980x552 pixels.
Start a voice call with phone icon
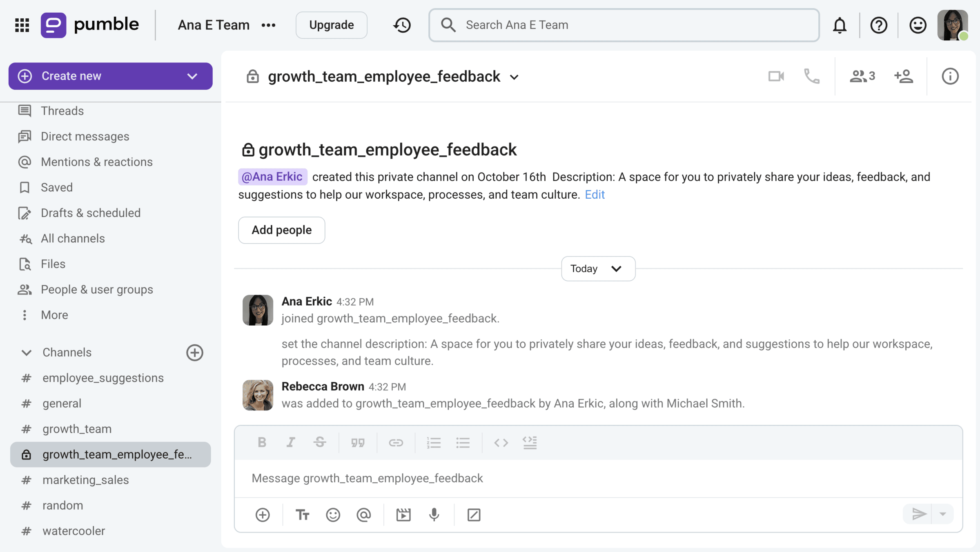[811, 76]
